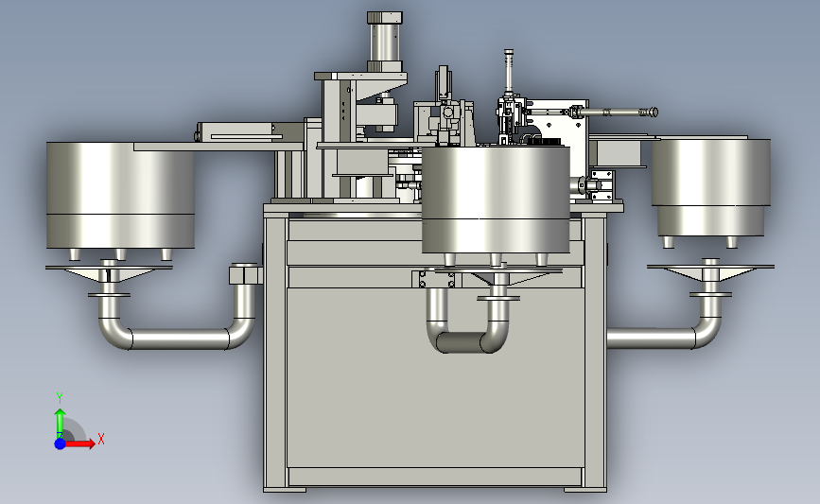Click the blue Z axis ball of the triad
Viewport: 820px width, 504px height.
[x=60, y=443]
